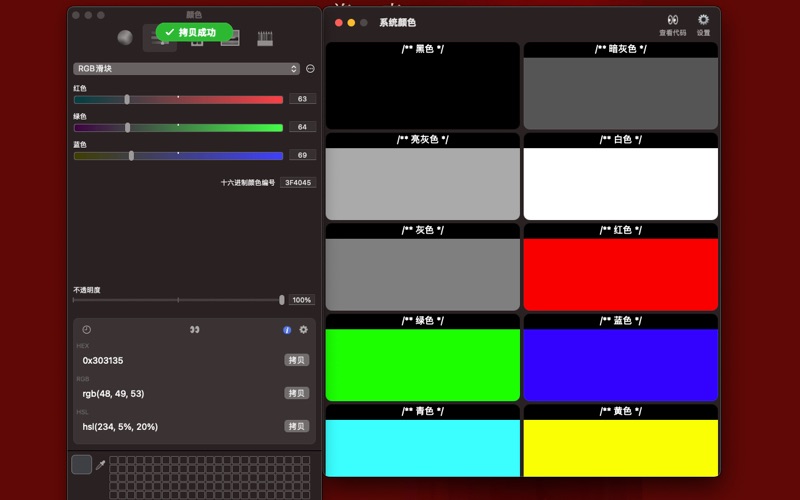Choose the 青色 cyan color swatch
This screenshot has height=500, width=800.
click(422, 447)
